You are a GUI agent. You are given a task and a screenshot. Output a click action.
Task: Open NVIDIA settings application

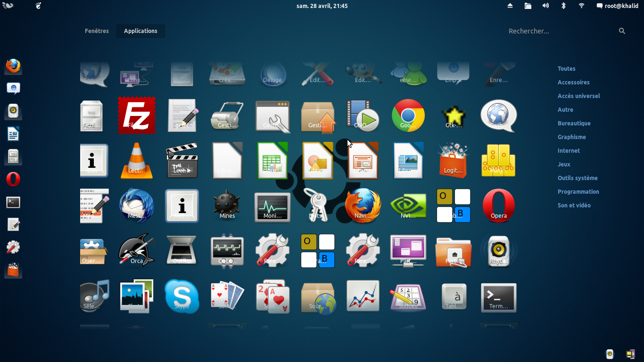408,206
